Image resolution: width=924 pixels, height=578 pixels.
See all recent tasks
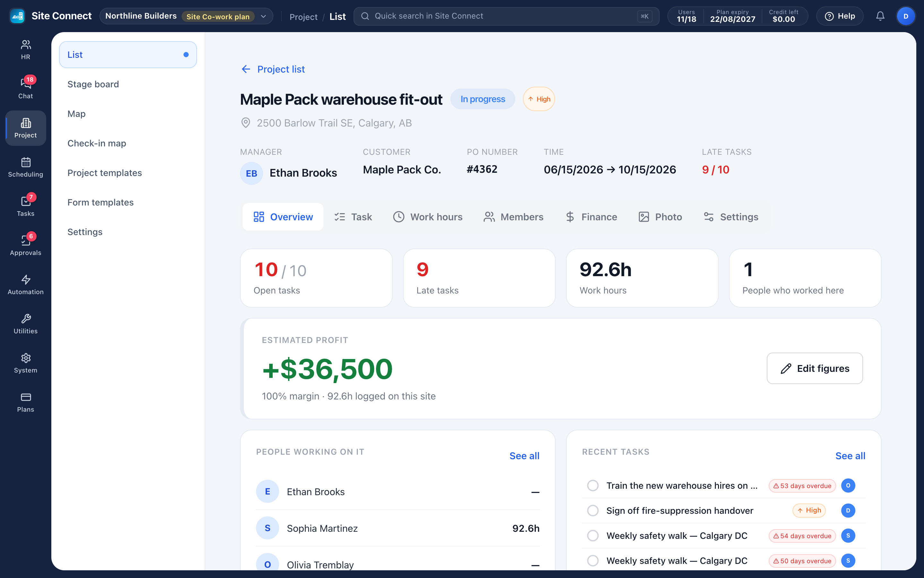pos(850,456)
